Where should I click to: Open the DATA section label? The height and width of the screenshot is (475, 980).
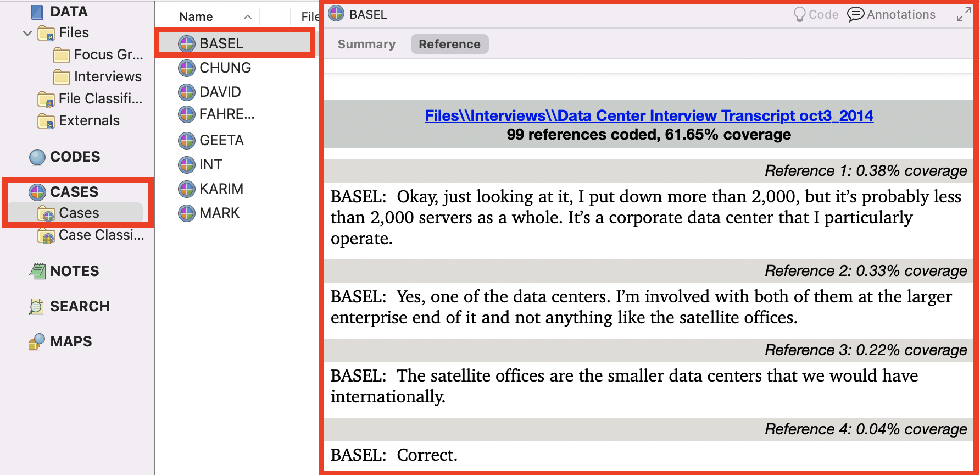69,12
